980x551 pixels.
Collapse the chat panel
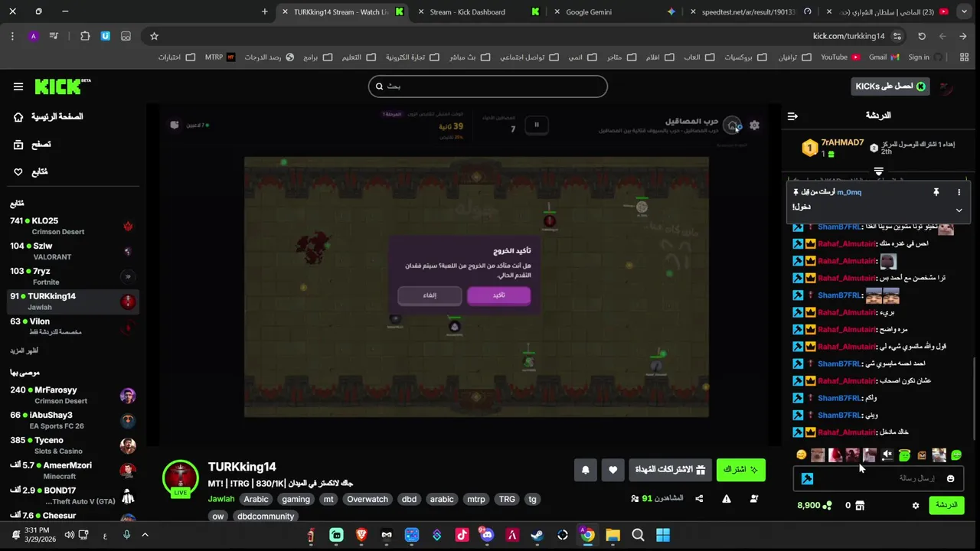(x=792, y=116)
